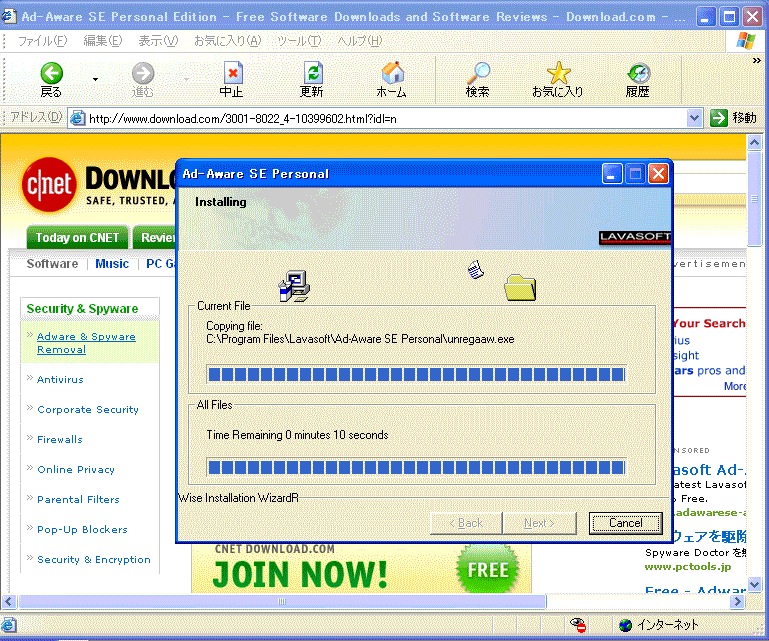The width and height of the screenshot is (769, 641).
Task: Click the green FREE badge on the banner
Action: 487,570
